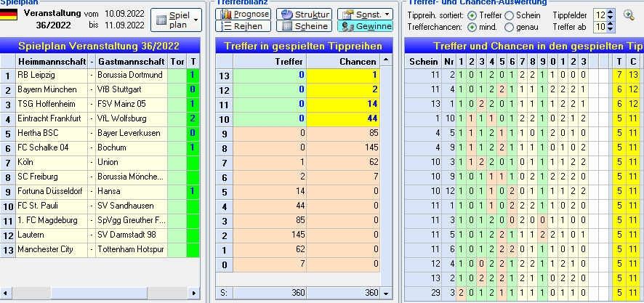Click the Nr column header
644x303 pixels.
click(449, 62)
